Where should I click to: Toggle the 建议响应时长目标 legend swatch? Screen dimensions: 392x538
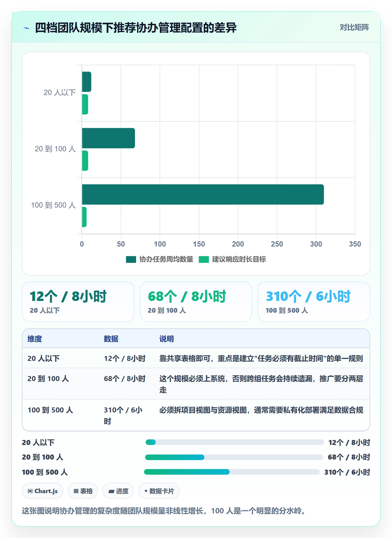click(204, 259)
